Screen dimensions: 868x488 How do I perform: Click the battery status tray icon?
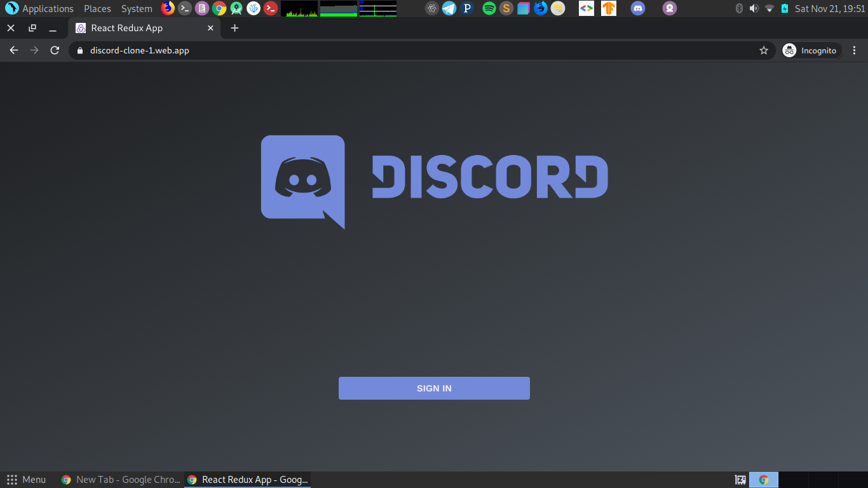click(x=785, y=8)
